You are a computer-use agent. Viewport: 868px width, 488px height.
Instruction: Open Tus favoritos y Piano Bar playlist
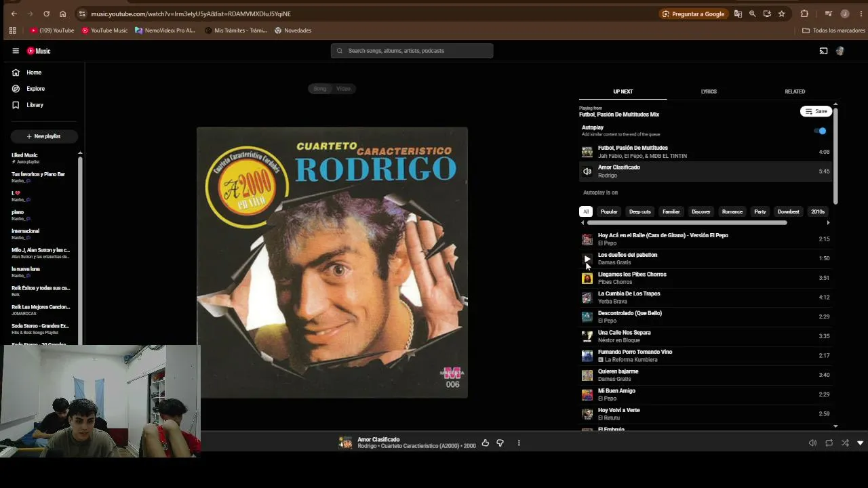click(x=41, y=177)
